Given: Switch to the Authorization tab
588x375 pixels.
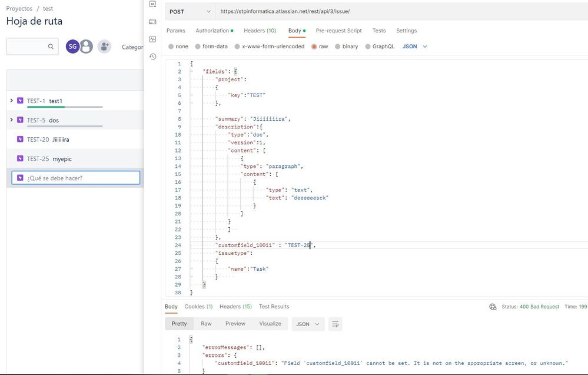Looking at the screenshot, I should click(x=214, y=31).
